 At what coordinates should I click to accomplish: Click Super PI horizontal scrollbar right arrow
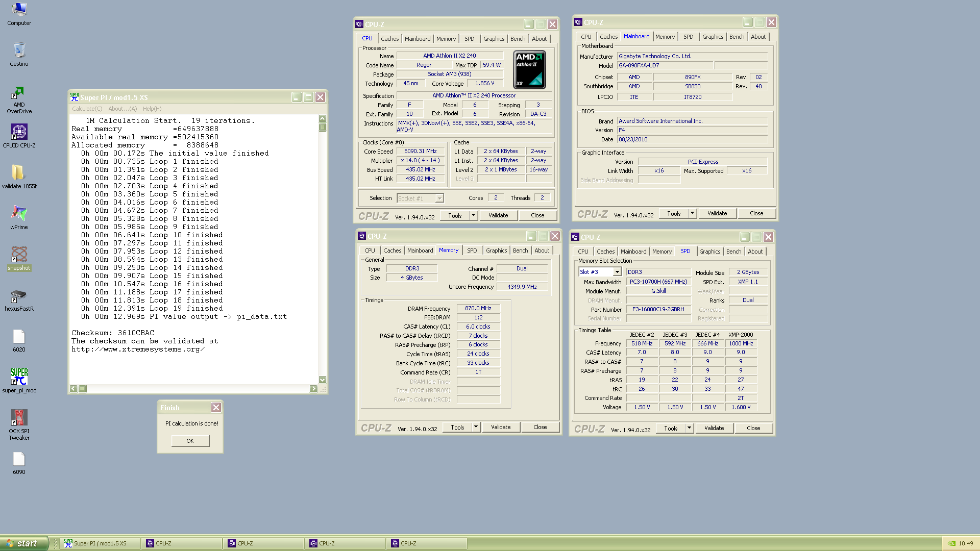pos(313,389)
